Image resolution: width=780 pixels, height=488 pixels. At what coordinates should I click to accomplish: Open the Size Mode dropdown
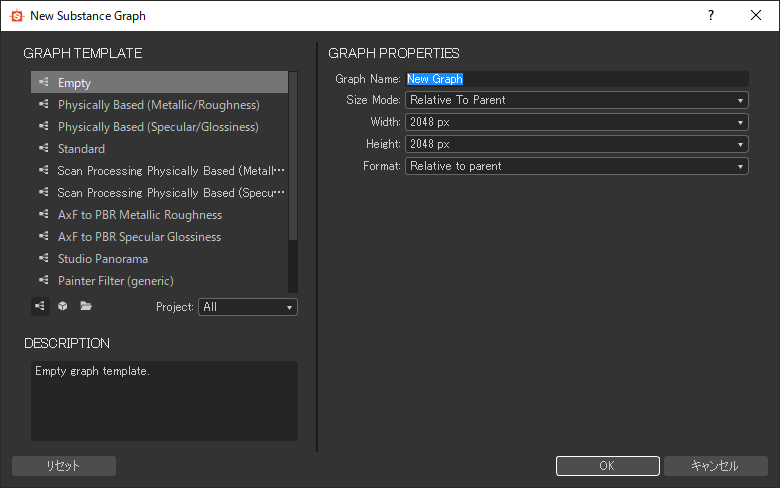577,100
